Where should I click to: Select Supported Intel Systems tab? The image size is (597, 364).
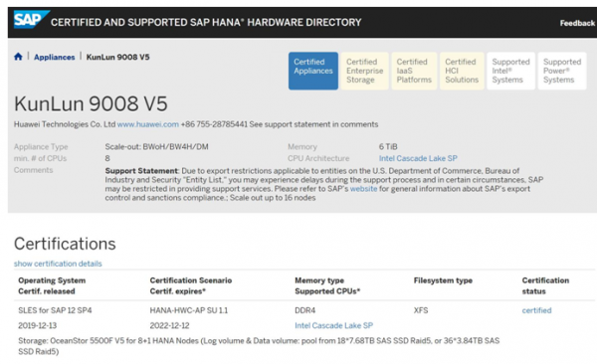510,71
